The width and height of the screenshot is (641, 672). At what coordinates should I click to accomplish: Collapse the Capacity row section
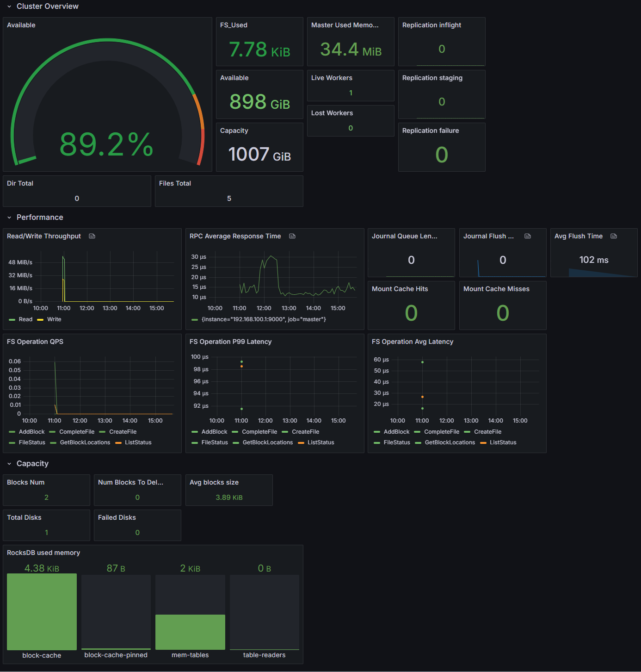click(9, 464)
